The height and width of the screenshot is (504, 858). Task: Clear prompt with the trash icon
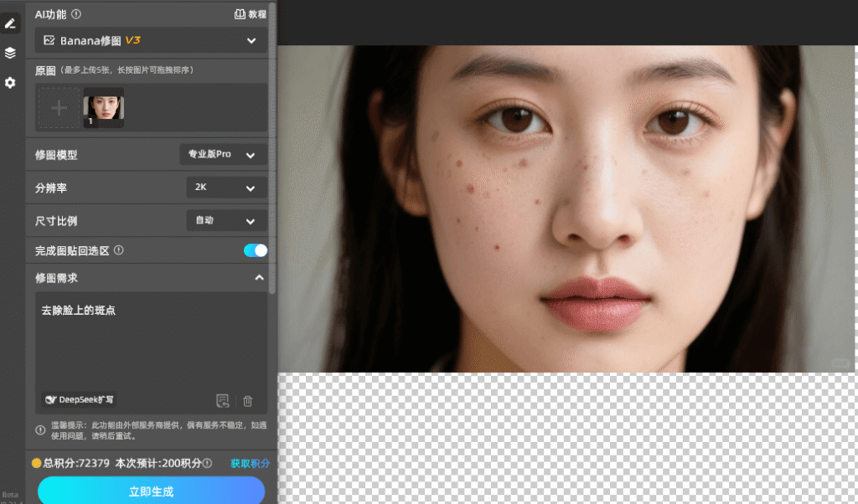(248, 401)
